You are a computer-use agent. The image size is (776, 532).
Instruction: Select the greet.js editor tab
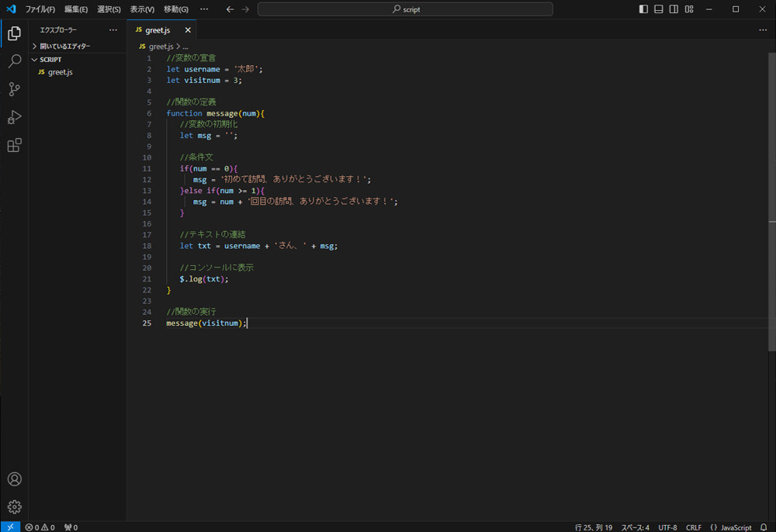[x=158, y=30]
